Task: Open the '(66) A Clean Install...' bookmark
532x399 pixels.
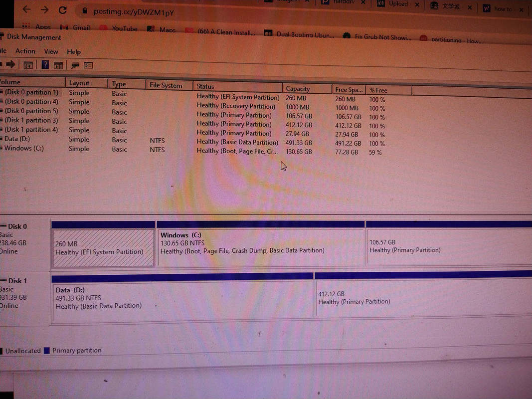Action: (220, 32)
